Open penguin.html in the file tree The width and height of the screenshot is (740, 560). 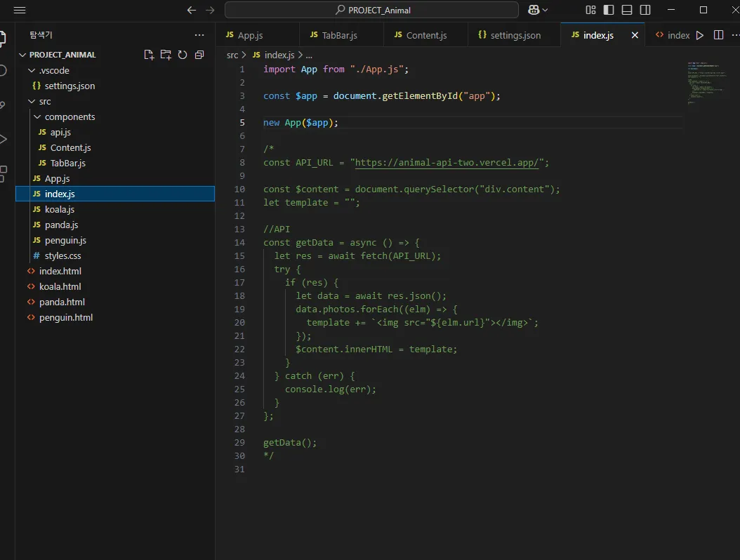[115, 317]
